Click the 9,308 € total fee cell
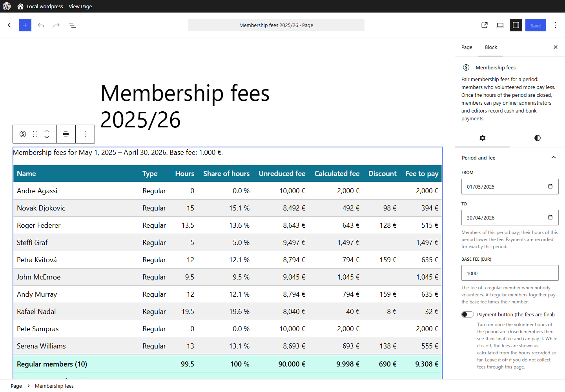The image size is (565, 392). tap(426, 364)
